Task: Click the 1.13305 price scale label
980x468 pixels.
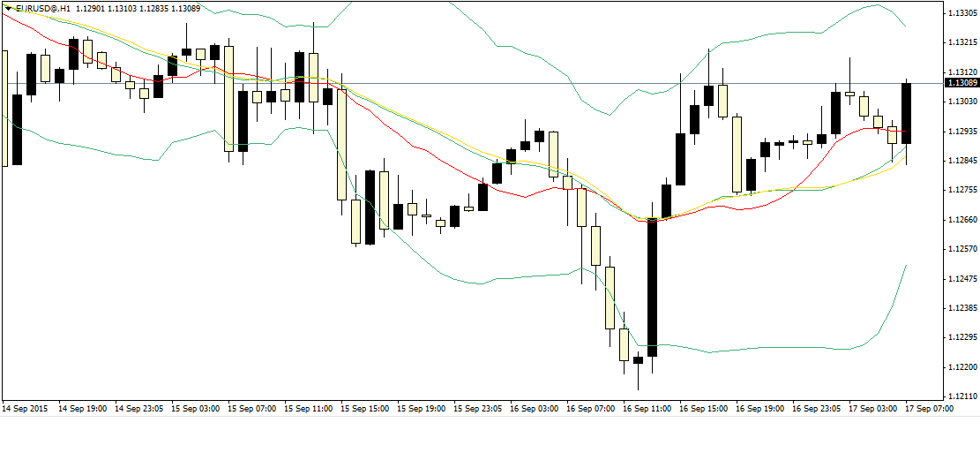Action: pyautogui.click(x=961, y=13)
